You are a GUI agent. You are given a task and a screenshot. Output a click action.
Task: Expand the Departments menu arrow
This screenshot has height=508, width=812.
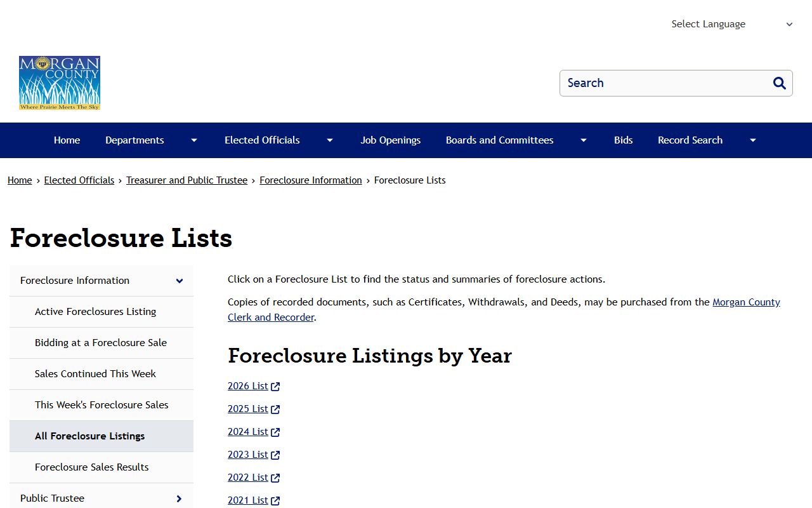coord(194,140)
